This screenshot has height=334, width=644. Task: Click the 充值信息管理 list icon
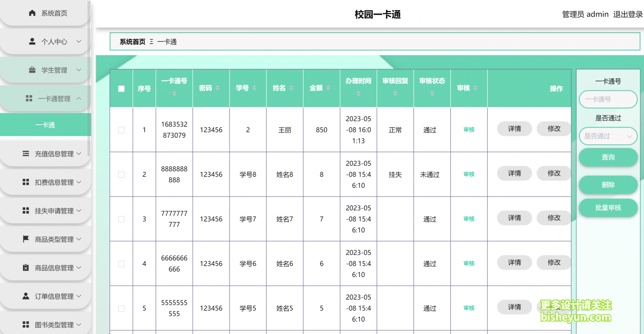pos(25,153)
